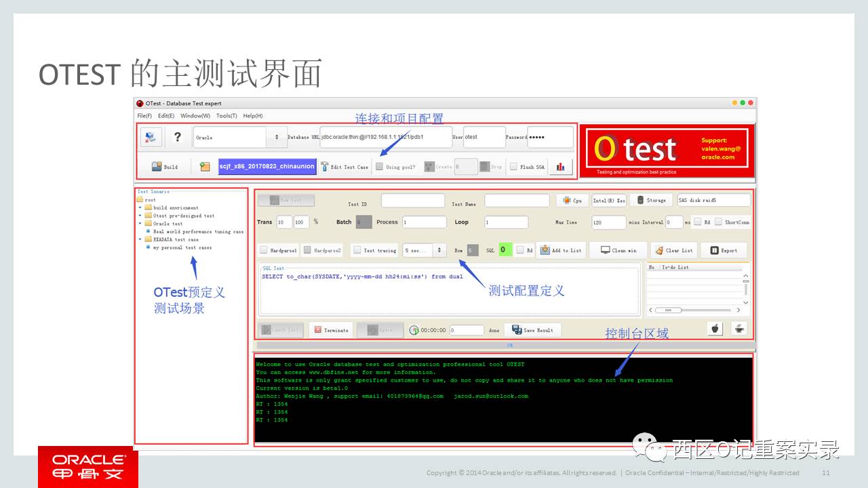
Task: Click the Clean win button
Action: pos(619,250)
